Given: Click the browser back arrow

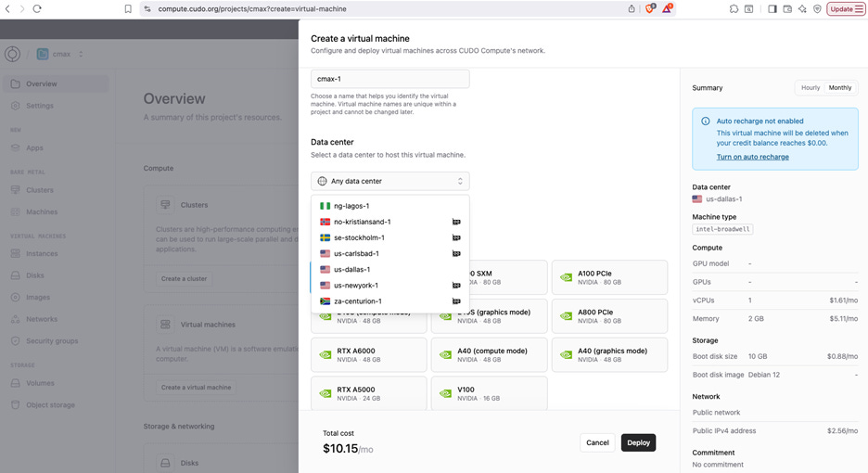Looking at the screenshot, I should click(7, 9).
